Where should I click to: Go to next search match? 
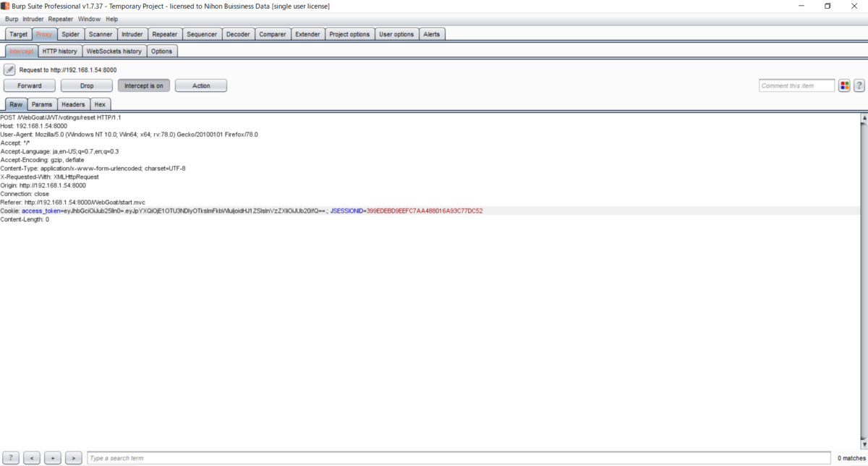pyautogui.click(x=74, y=458)
